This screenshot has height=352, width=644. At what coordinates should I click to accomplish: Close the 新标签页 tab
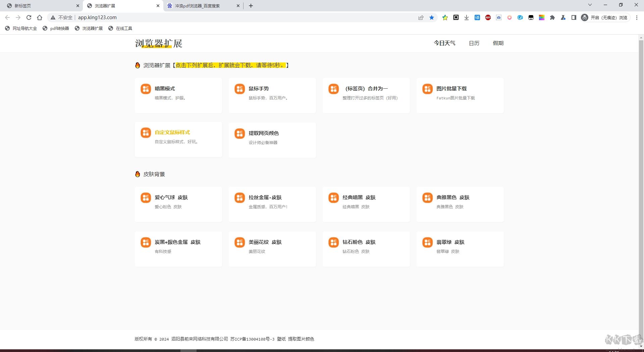(78, 6)
